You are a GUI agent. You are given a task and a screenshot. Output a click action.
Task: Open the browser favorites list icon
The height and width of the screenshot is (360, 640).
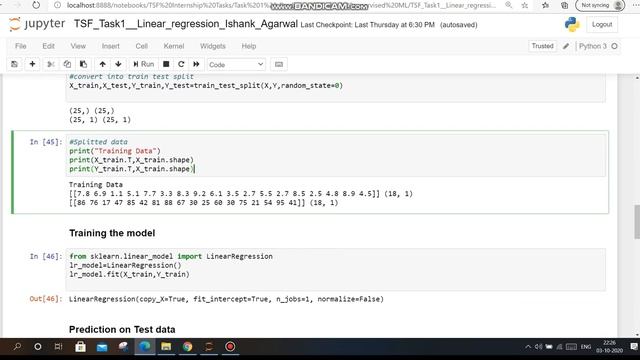point(545,5)
